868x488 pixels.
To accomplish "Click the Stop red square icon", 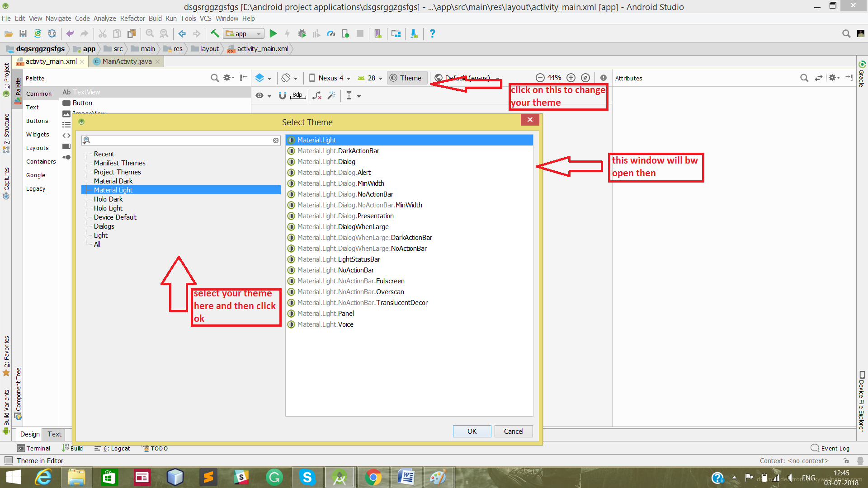I will [x=360, y=33].
